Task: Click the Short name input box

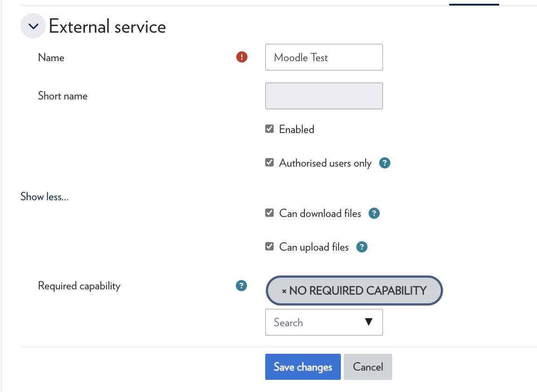Action: coord(324,96)
